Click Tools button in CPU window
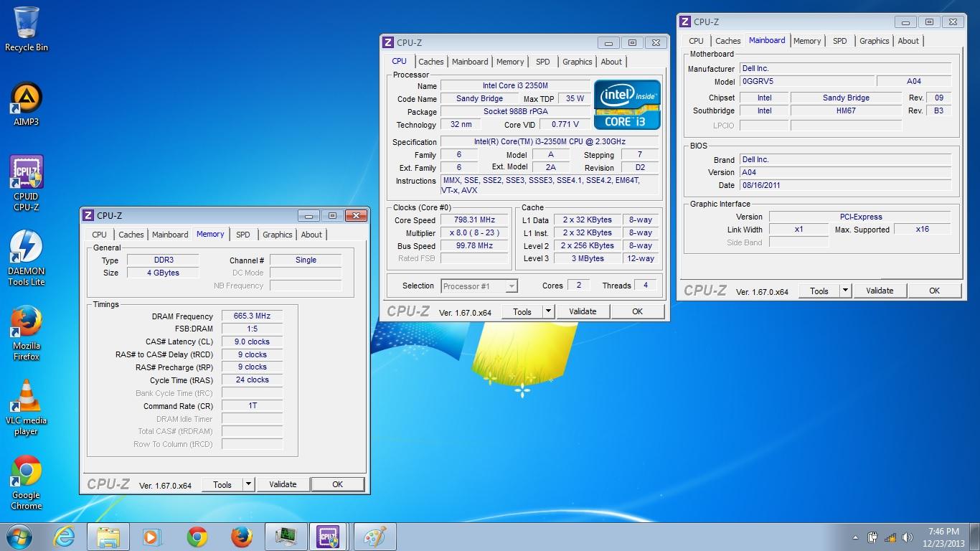 pos(522,311)
